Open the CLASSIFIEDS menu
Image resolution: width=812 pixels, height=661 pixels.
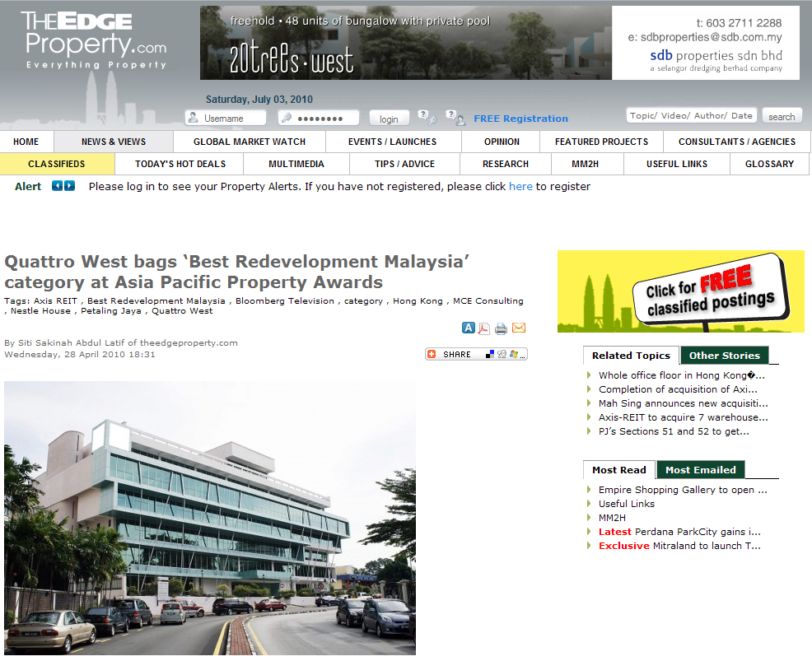57,164
